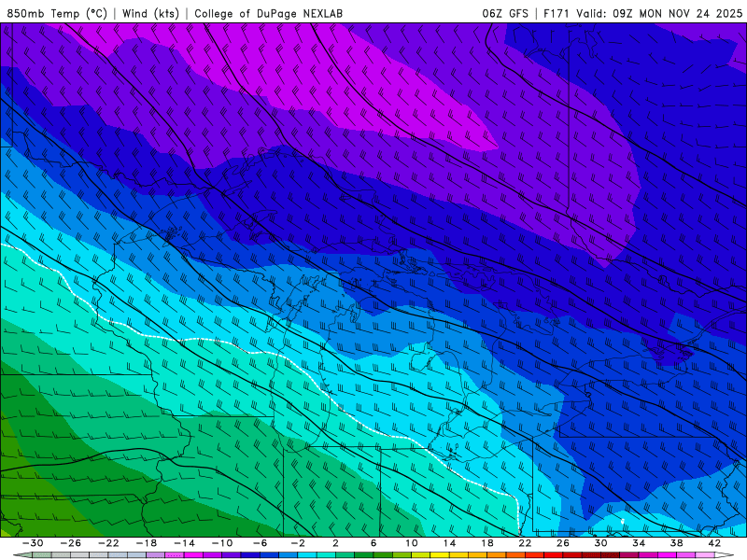Click the 38 value on the temperature scale
The width and height of the screenshot is (747, 560).
676,543
